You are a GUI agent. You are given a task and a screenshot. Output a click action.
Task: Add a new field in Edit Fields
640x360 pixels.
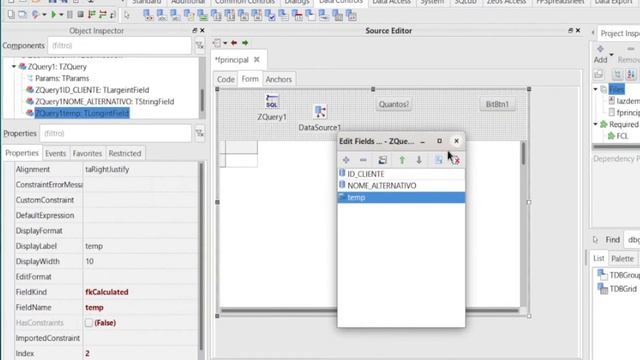tap(346, 160)
